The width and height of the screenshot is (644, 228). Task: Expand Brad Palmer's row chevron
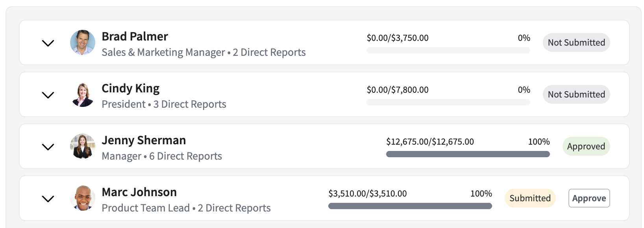pos(48,43)
